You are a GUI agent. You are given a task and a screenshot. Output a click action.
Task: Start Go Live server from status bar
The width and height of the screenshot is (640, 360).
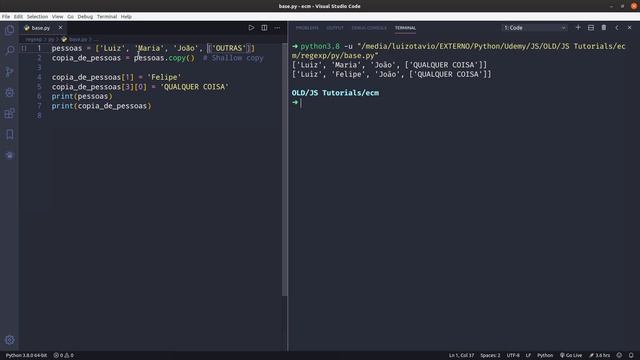571,355
